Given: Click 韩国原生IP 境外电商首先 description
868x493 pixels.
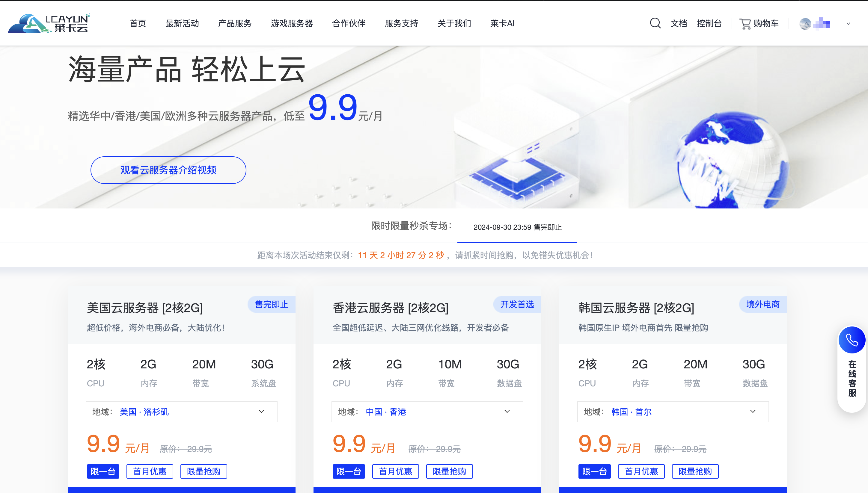Looking at the screenshot, I should 643,328.
